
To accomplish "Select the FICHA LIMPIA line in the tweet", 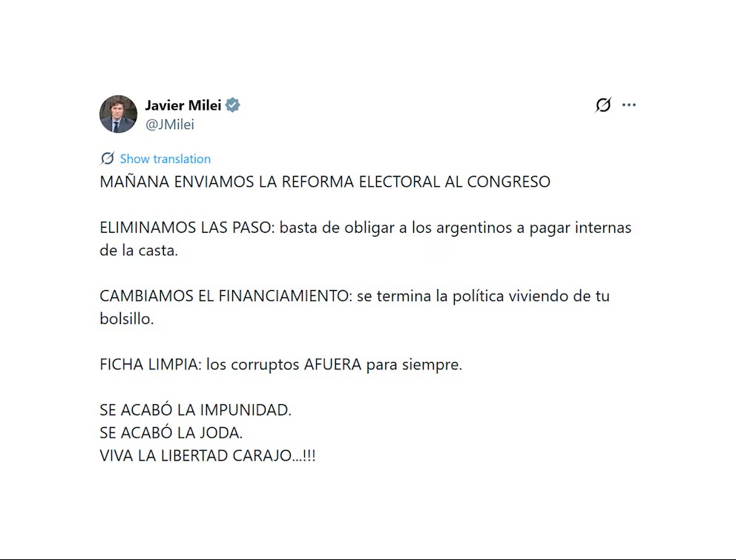I will (x=280, y=364).
